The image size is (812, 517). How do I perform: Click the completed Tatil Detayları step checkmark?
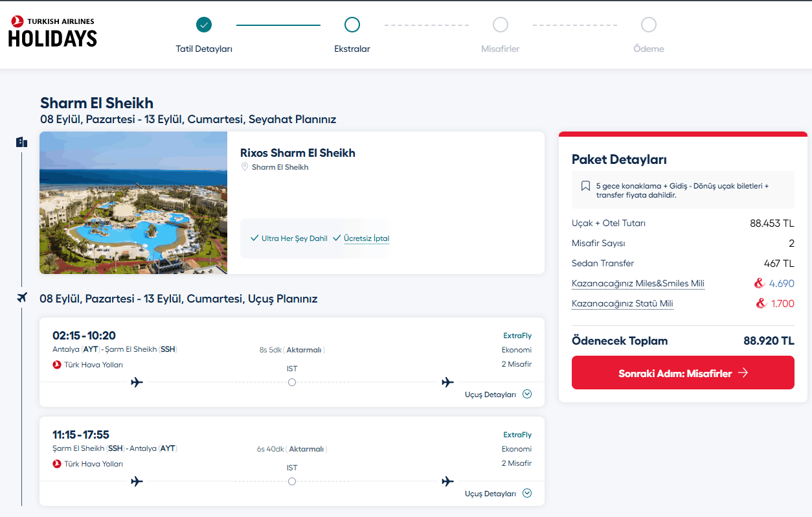click(x=204, y=25)
